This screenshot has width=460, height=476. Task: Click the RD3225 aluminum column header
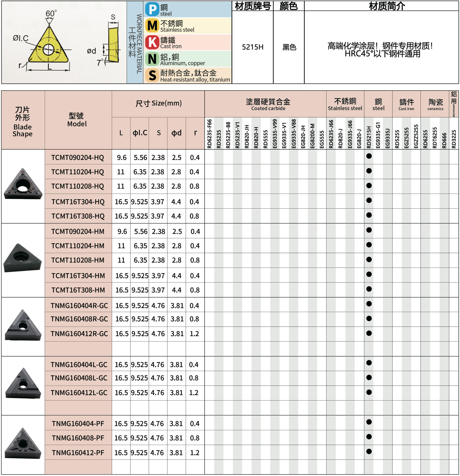pos(454,139)
